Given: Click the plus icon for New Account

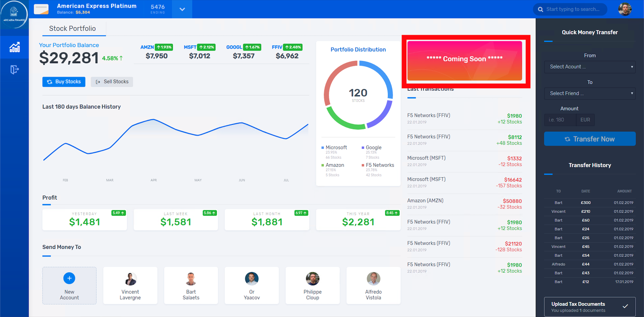Looking at the screenshot, I should (69, 278).
